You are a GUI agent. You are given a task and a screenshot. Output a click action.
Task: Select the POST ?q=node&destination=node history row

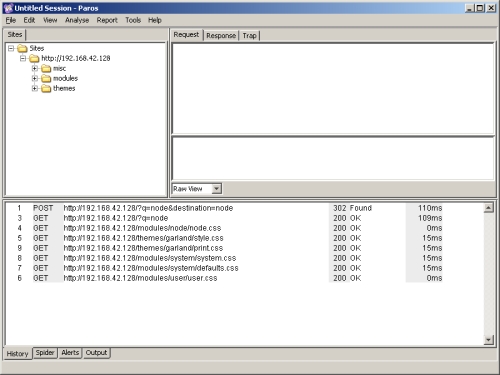[225, 208]
